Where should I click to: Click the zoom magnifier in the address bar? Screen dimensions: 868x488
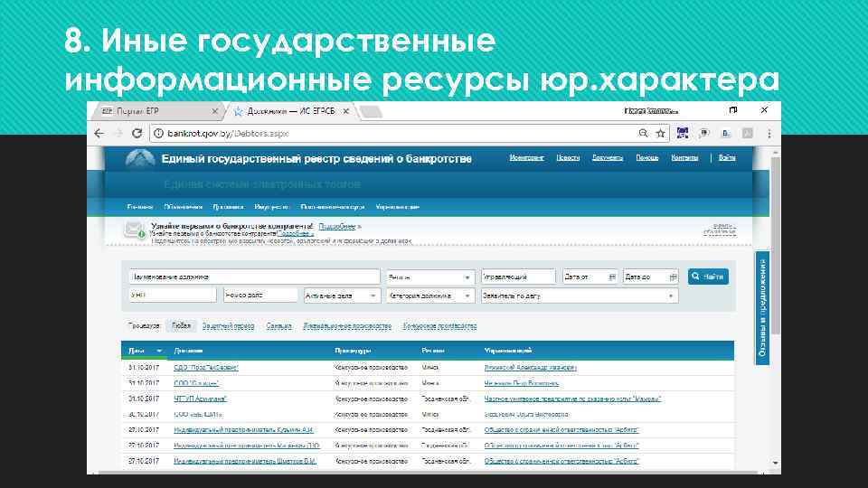coord(643,134)
